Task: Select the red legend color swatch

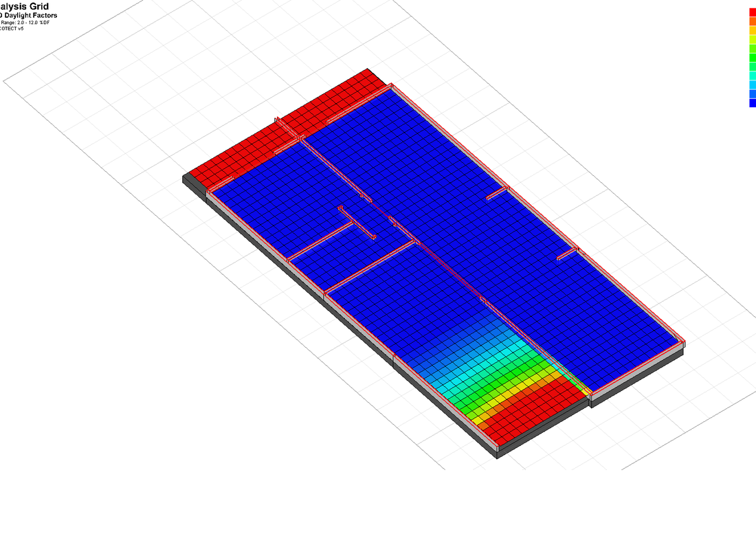Action: click(x=753, y=12)
